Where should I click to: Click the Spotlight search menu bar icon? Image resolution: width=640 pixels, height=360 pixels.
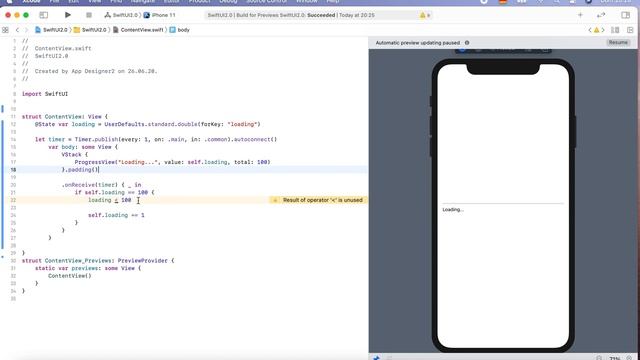(x=556, y=1)
